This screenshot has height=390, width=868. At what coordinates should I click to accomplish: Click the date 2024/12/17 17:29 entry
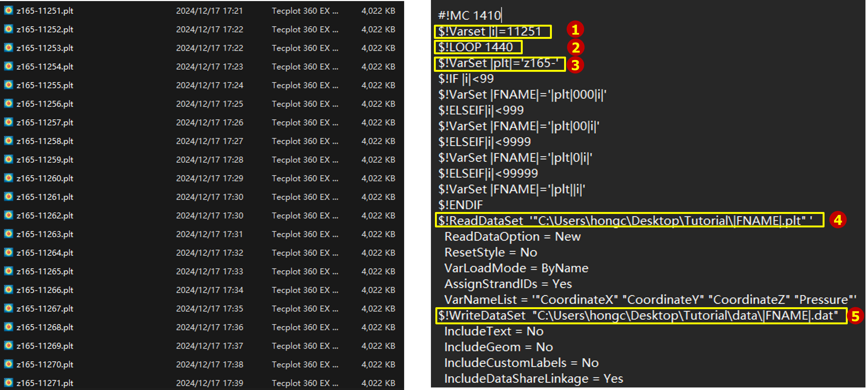(209, 178)
